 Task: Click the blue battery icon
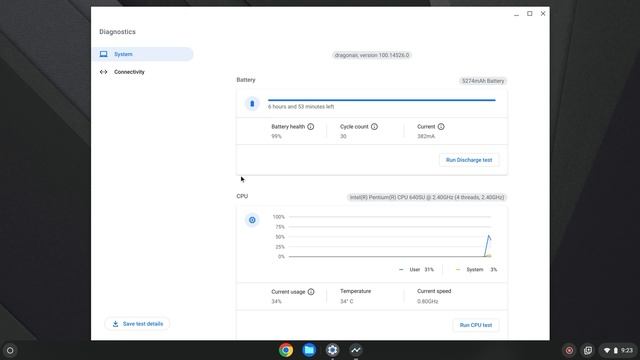coord(252,104)
